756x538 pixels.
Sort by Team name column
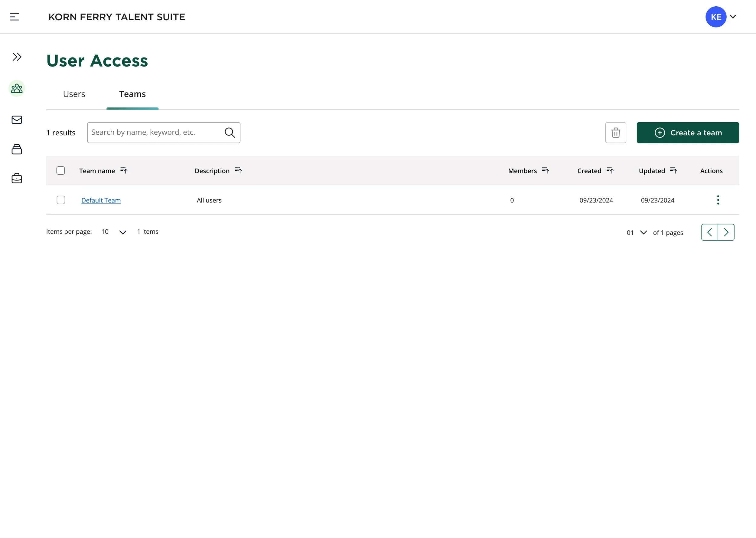pos(124,171)
